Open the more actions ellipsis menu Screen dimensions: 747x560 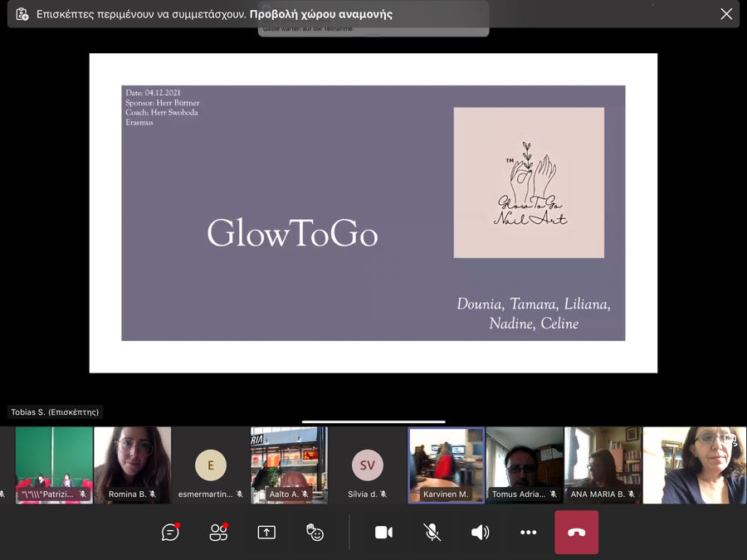pos(529,533)
